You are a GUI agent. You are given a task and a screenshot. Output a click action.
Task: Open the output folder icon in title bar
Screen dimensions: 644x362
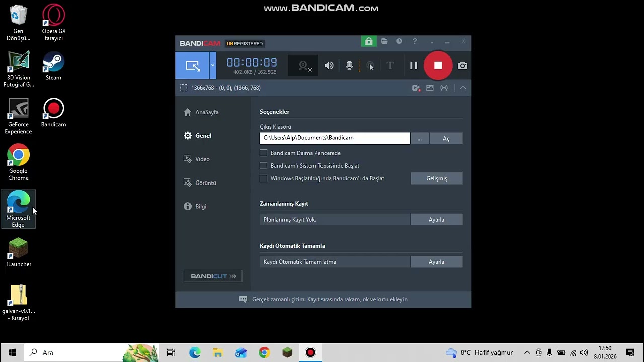pyautogui.click(x=384, y=41)
